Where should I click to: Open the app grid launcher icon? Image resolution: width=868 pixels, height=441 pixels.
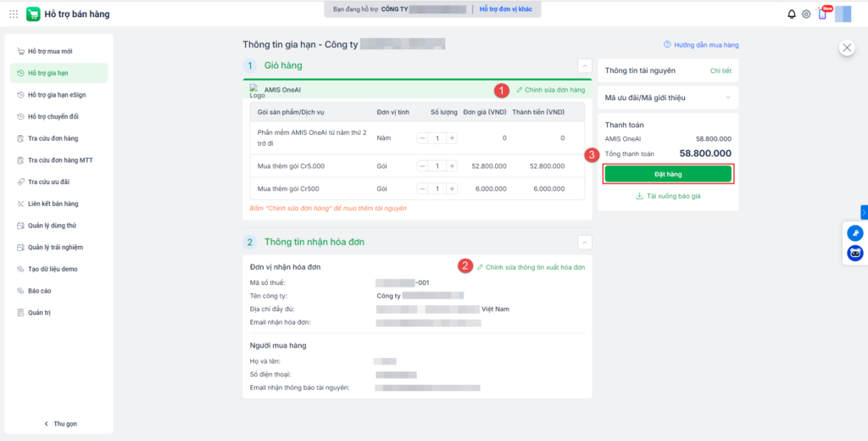pos(14,14)
